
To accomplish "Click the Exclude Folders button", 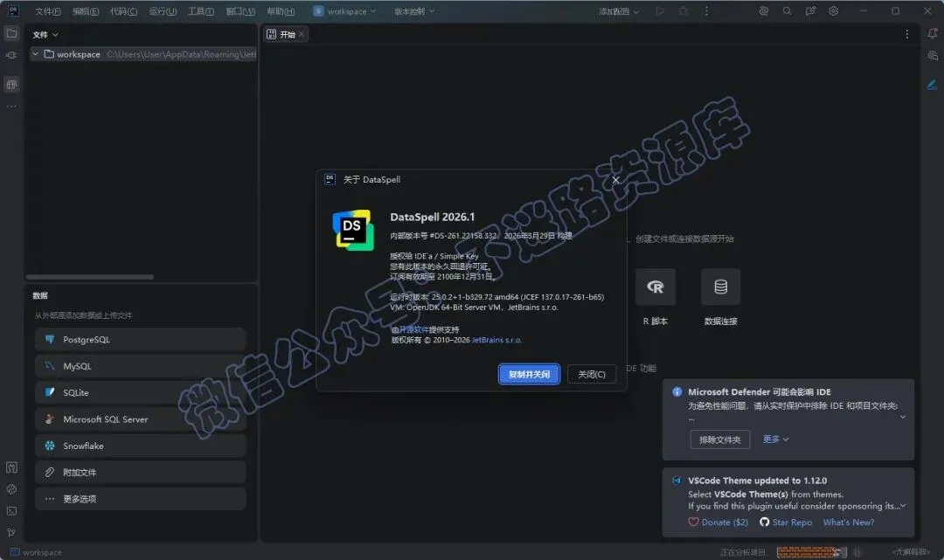I will [x=720, y=439].
